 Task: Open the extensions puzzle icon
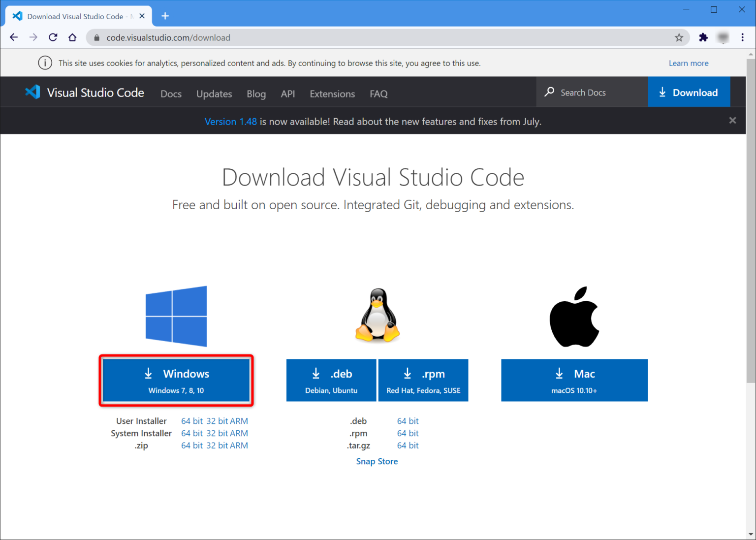click(703, 37)
